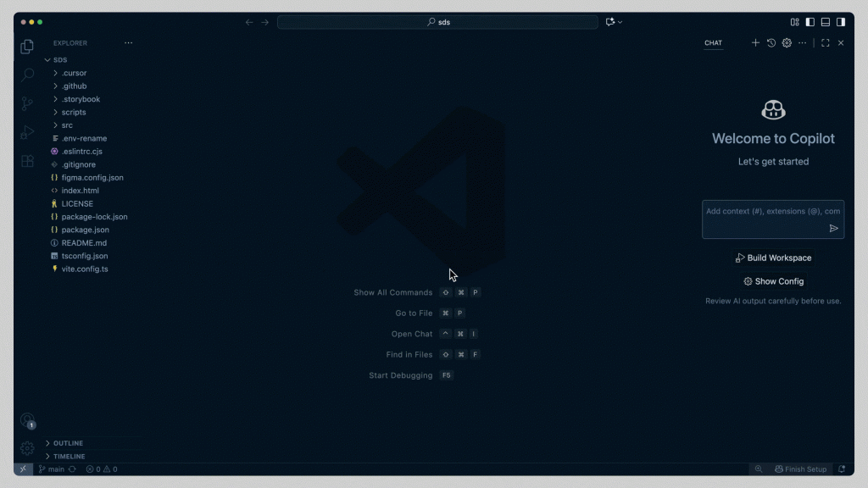This screenshot has height=488, width=868.
Task: Focus the Copilot chat input field
Action: point(773,219)
